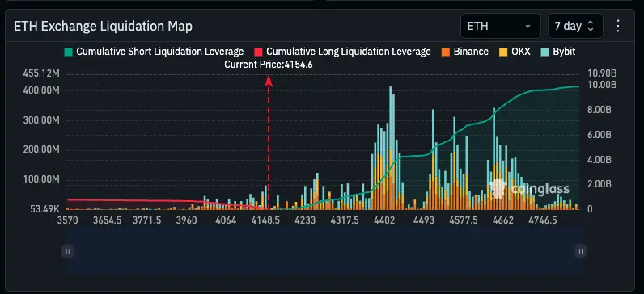Viewport: 644px width, 294px height.
Task: Grab the left range slider handle
Action: pos(68,251)
